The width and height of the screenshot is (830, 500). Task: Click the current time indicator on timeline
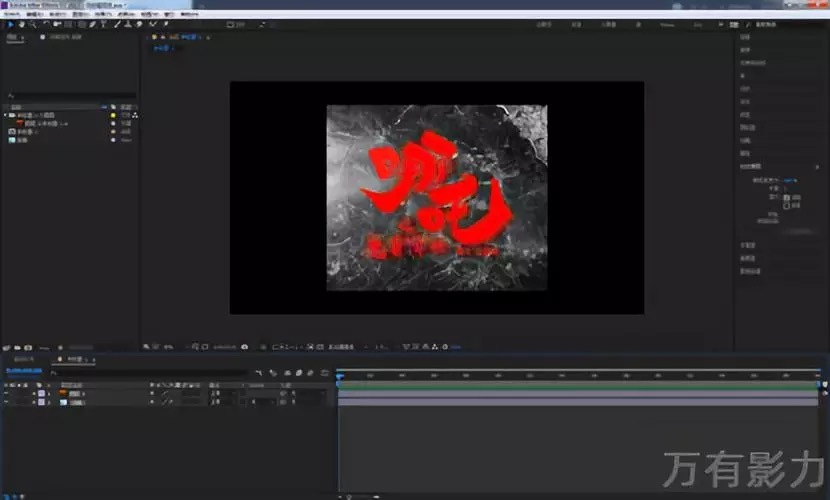[x=340, y=375]
